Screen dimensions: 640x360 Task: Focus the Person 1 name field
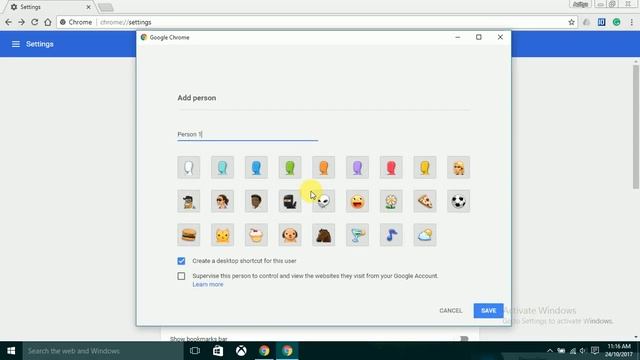pos(247,134)
